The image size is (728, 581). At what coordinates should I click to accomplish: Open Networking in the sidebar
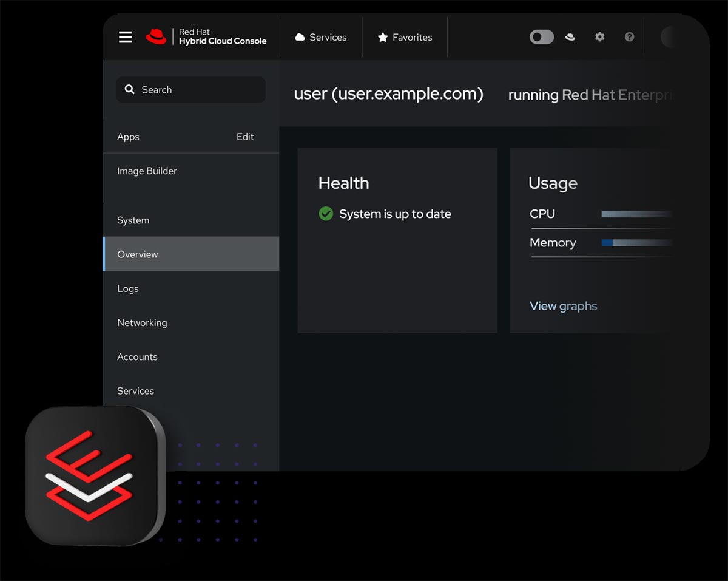tap(142, 323)
